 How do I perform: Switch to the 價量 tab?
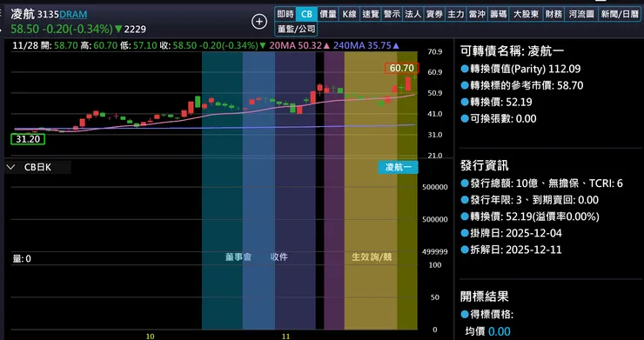pyautogui.click(x=328, y=15)
